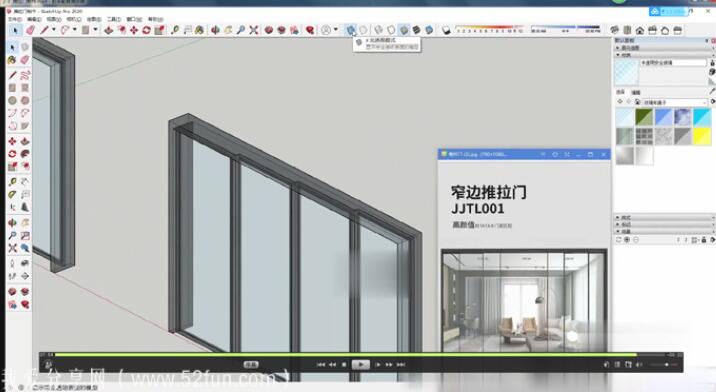Switch to Monochrome face style
The image size is (716, 392).
(x=429, y=30)
